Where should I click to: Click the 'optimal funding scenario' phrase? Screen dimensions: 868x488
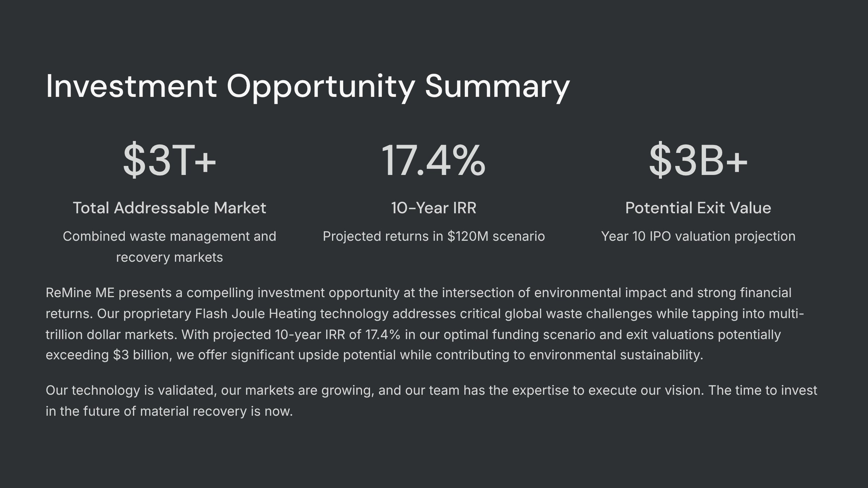[x=520, y=334]
